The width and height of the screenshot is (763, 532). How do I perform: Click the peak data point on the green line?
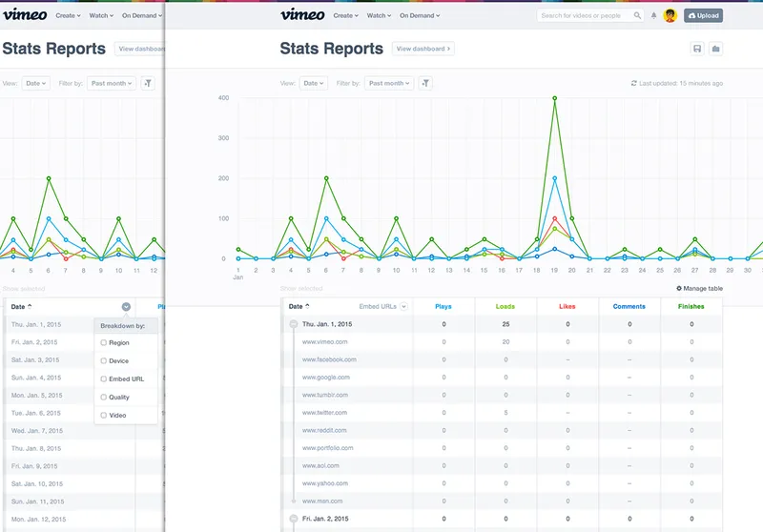[554, 97]
